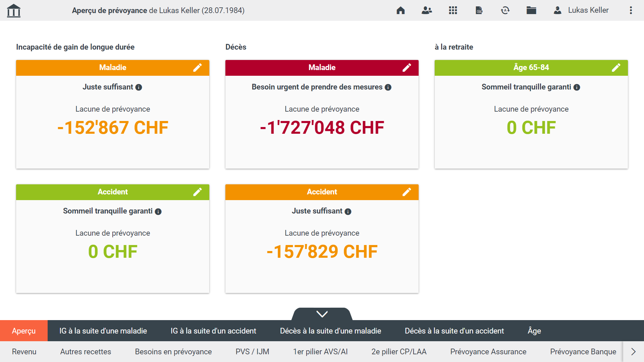Click the PDF document export icon
644x362 pixels.
click(x=479, y=10)
